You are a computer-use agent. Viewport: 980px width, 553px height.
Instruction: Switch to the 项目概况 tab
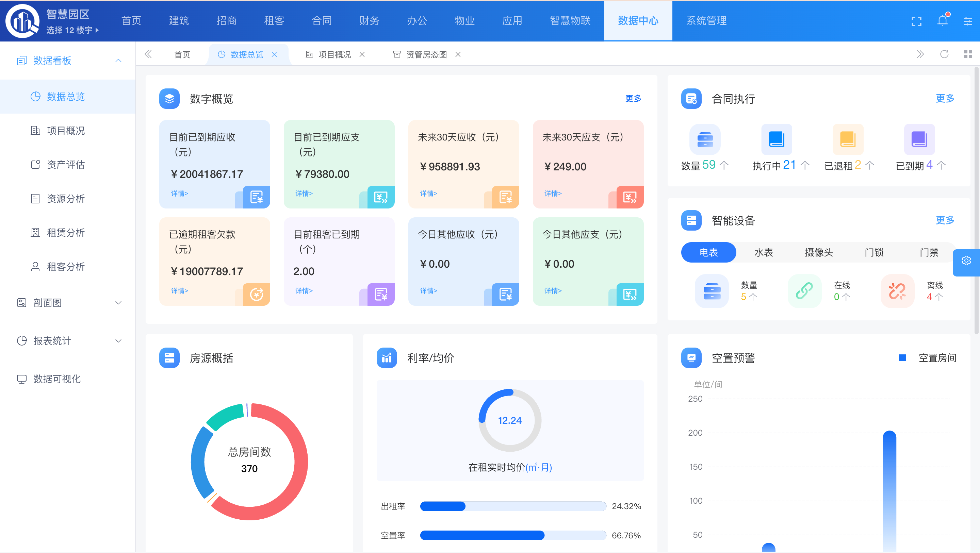(334, 54)
